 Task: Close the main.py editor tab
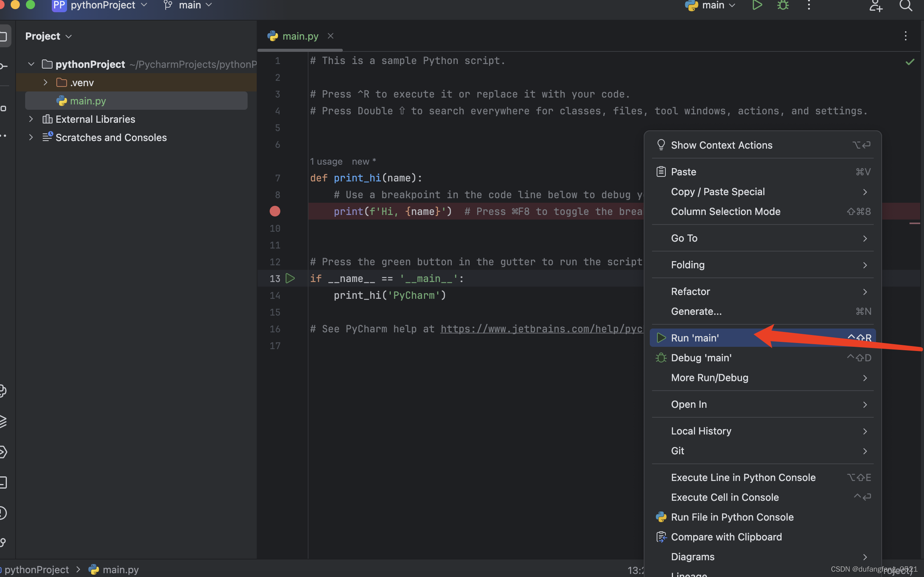(x=331, y=36)
